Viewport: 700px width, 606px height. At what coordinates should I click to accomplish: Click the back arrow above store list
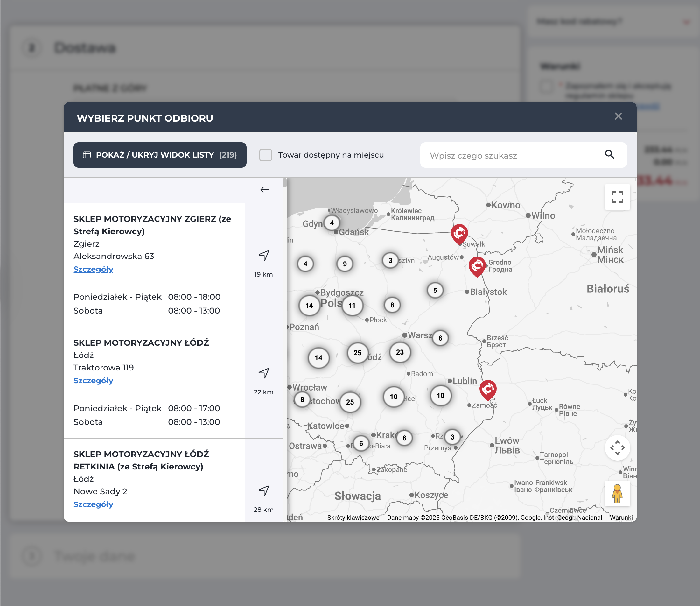point(264,190)
